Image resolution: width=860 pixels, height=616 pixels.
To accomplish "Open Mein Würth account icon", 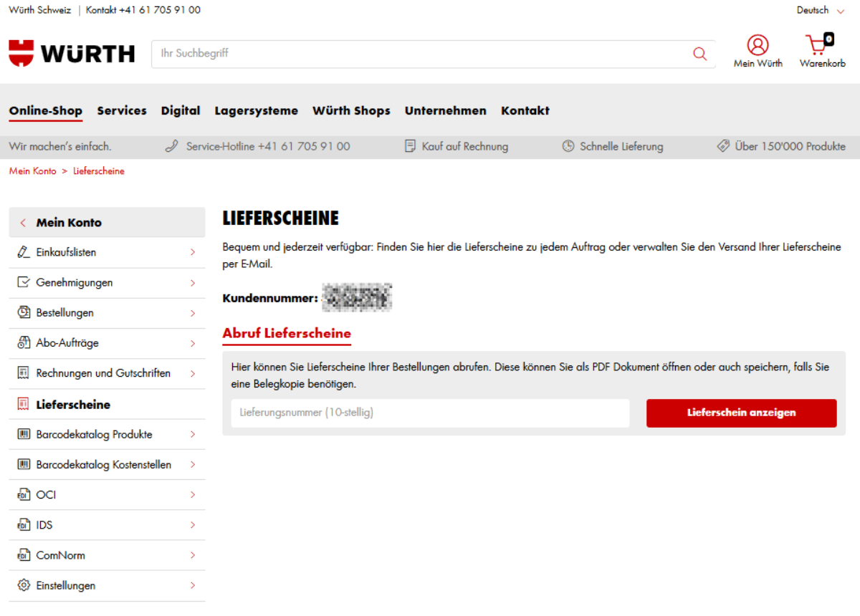I will point(758,45).
